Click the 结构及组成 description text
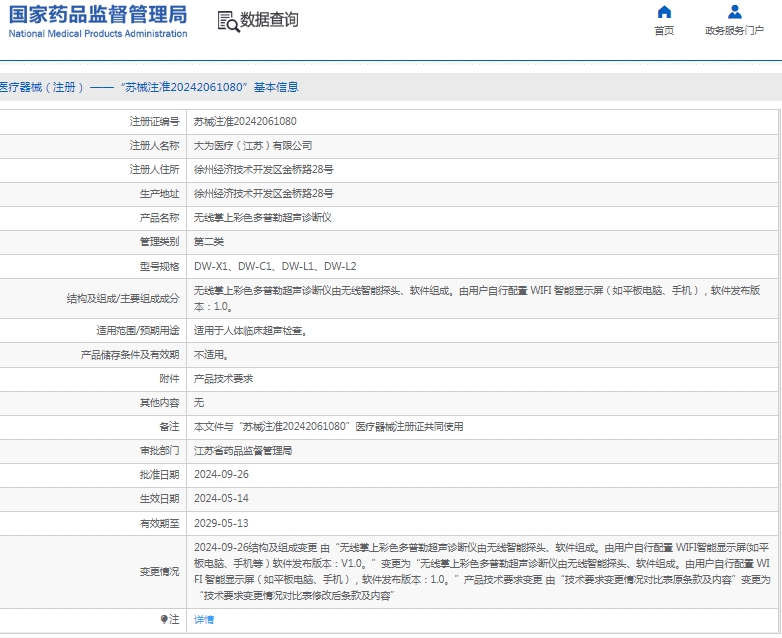Viewport: 782px width, 638px height. point(477,298)
